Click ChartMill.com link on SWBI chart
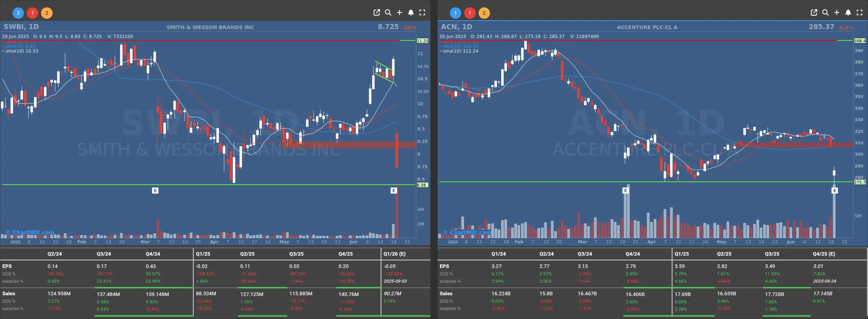This screenshot has width=868, height=319. pos(30,232)
